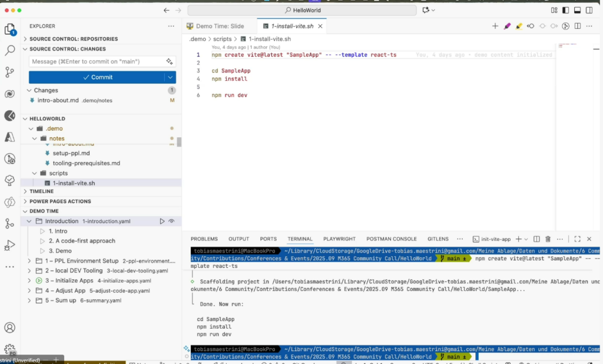
Task: Open the Search view magnifier icon
Action: [x=9, y=50]
